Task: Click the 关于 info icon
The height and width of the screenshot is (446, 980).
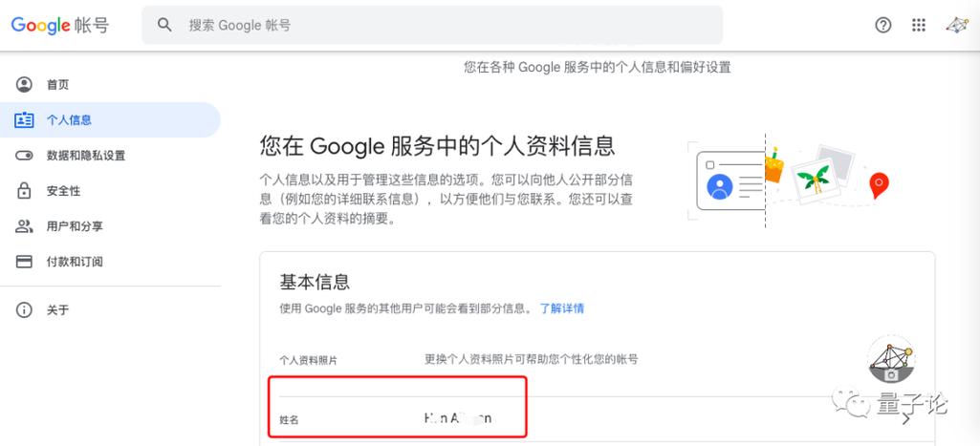Action: pos(24,309)
